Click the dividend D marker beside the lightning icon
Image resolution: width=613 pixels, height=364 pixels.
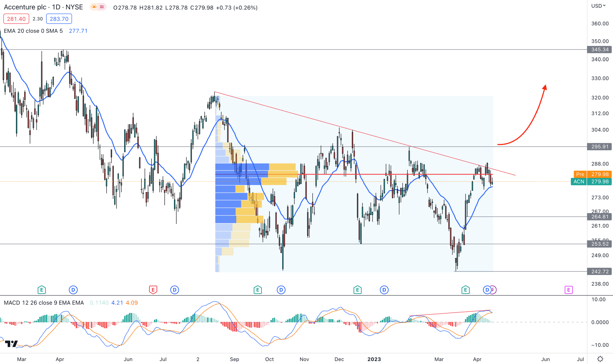487,290
